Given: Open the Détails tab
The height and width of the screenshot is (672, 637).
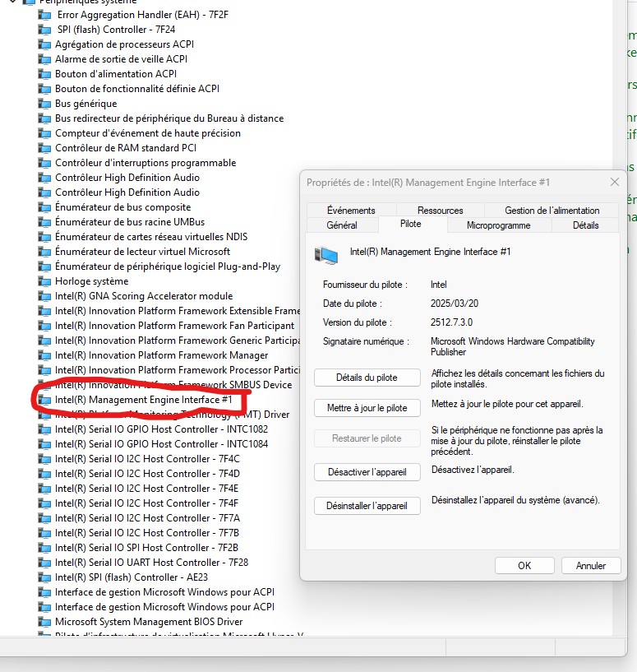Looking at the screenshot, I should coord(585,225).
